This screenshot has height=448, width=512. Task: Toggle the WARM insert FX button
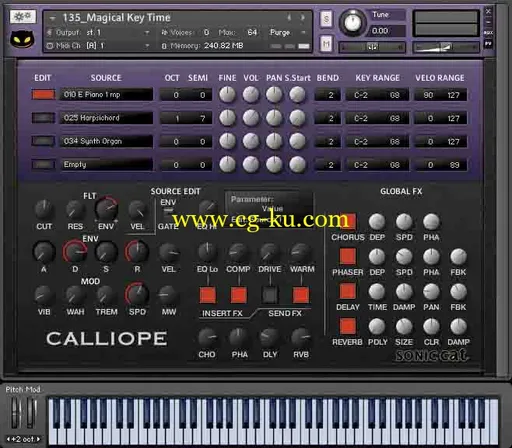pyautogui.click(x=301, y=295)
